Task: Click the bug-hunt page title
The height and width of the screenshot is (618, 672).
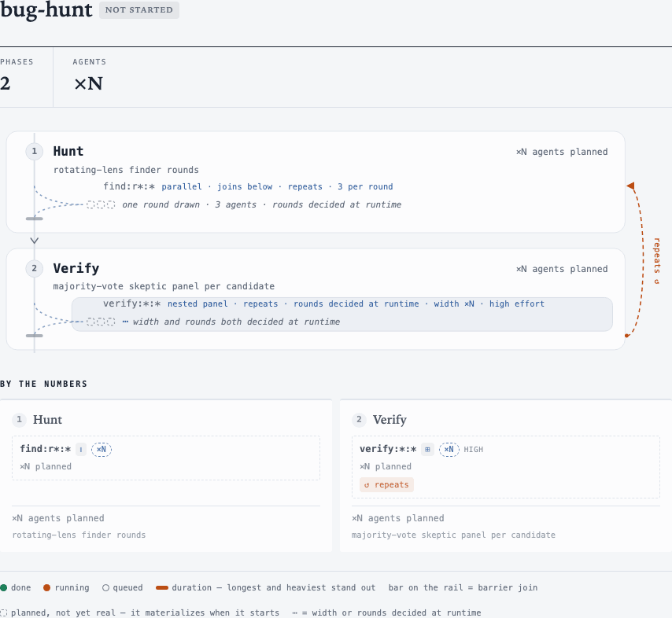Action: pyautogui.click(x=46, y=9)
